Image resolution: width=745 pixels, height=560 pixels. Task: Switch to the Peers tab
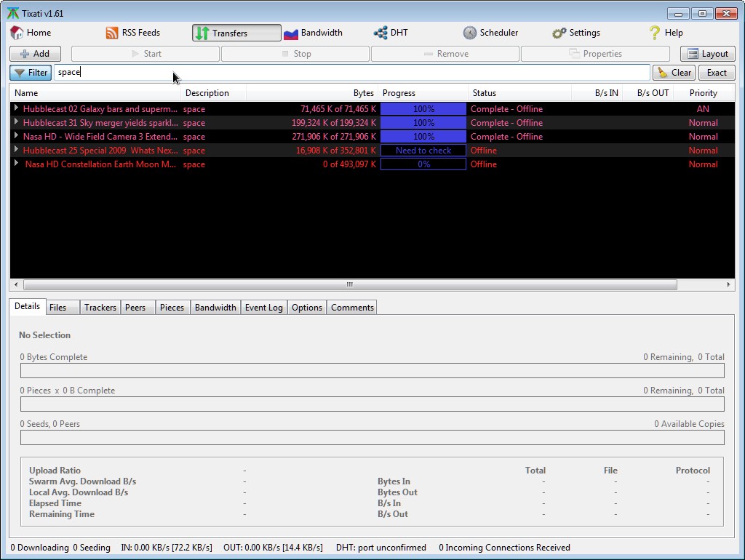tap(138, 308)
